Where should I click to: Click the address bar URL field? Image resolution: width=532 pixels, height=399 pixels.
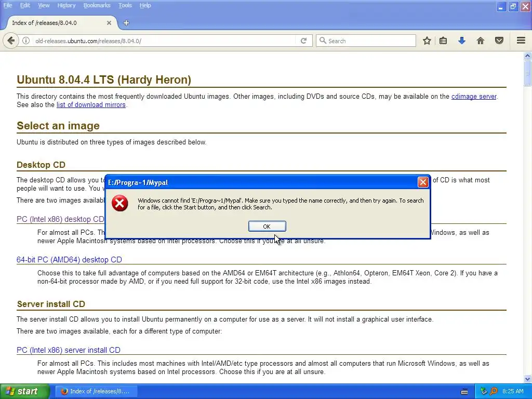pos(165,41)
